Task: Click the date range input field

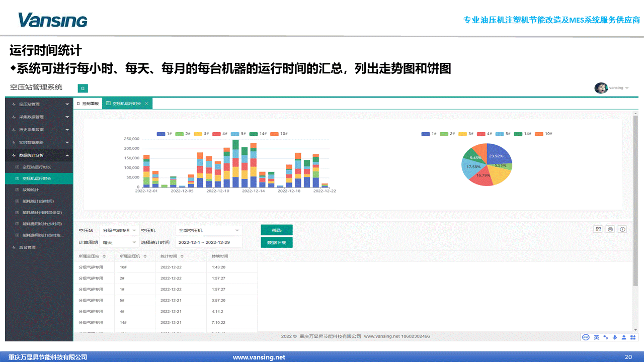Action: click(x=208, y=242)
